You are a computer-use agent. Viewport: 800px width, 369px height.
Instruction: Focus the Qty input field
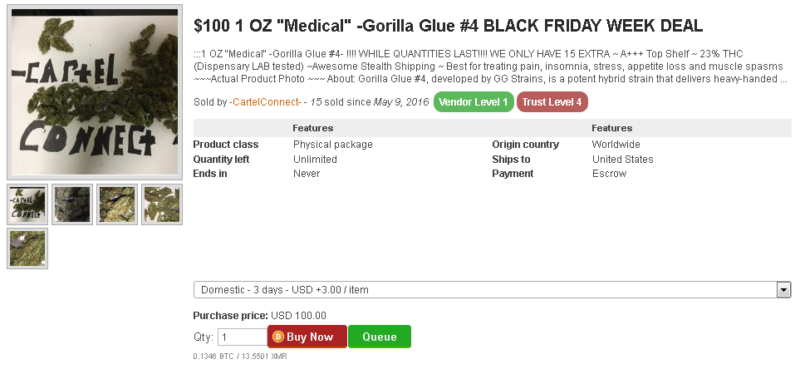pos(243,337)
